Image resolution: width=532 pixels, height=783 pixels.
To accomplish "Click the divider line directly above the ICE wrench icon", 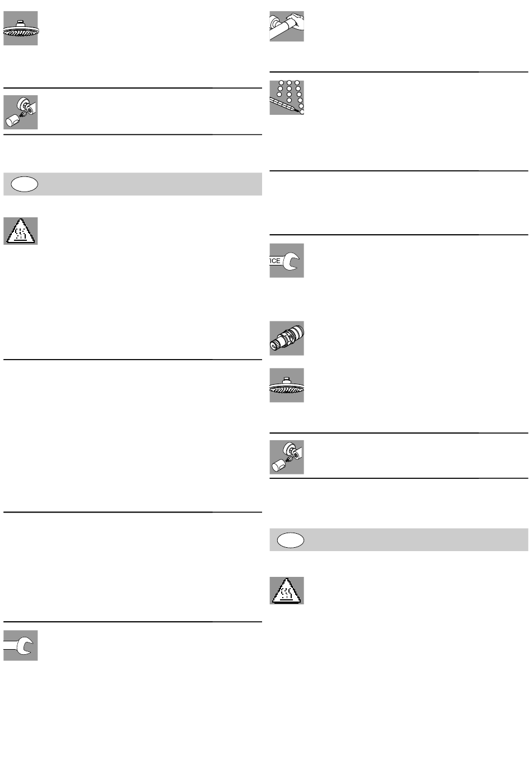I will tap(399, 235).
